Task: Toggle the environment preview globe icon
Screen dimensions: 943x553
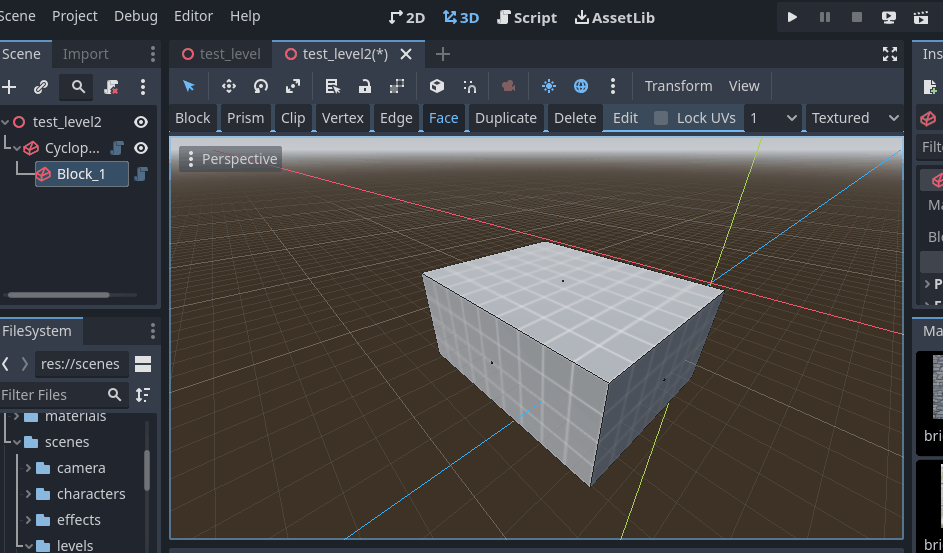Action: point(580,86)
